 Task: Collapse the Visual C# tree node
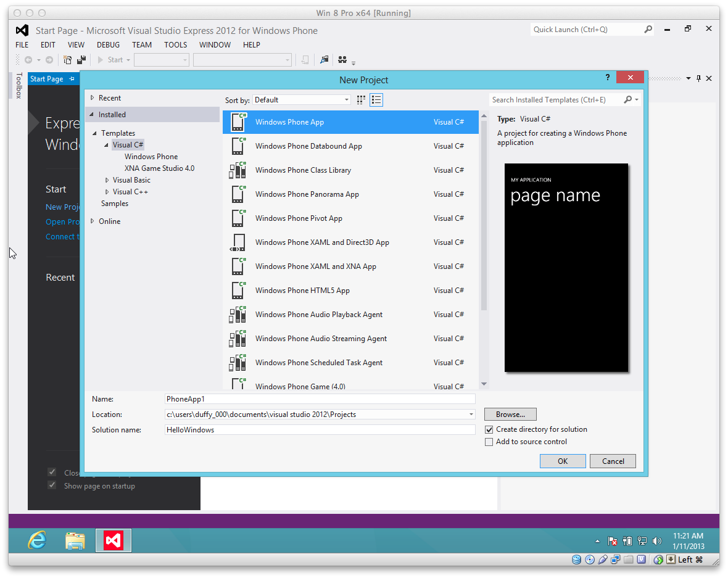tap(106, 145)
